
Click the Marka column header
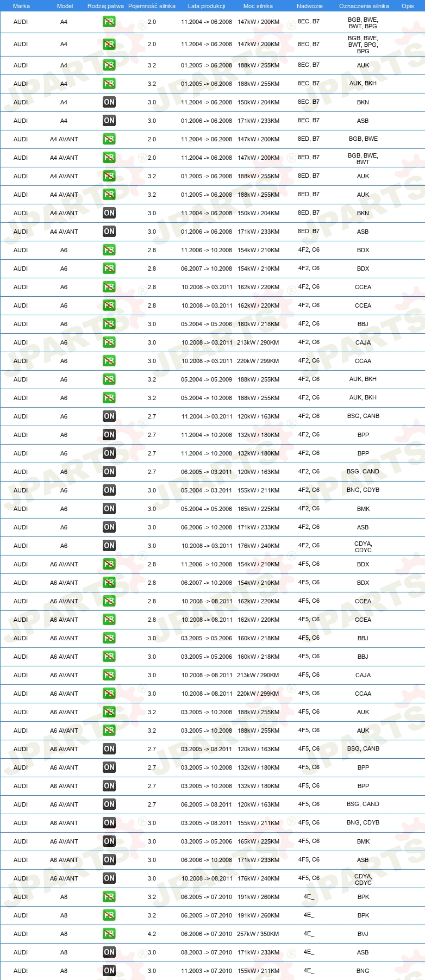tap(21, 6)
